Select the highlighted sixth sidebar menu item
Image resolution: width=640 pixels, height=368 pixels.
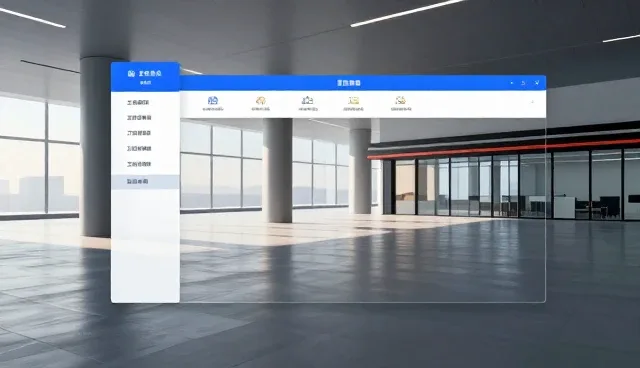pos(145,182)
